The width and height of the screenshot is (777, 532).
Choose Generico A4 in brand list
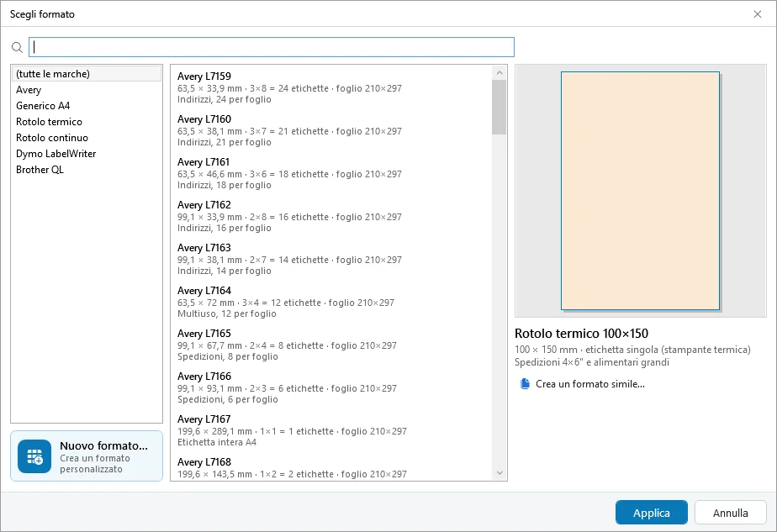click(87, 106)
